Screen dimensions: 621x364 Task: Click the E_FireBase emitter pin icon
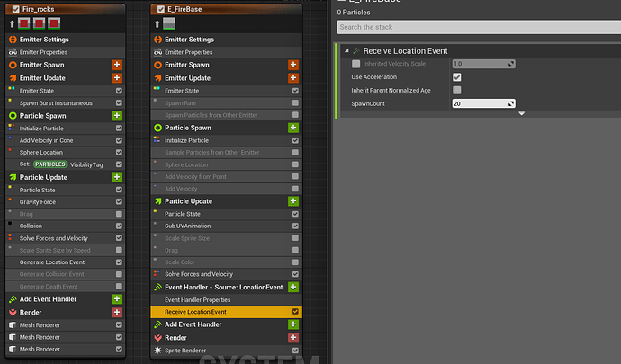(157, 24)
